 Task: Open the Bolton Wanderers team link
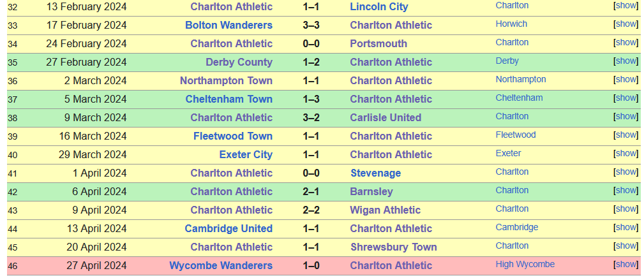click(228, 25)
